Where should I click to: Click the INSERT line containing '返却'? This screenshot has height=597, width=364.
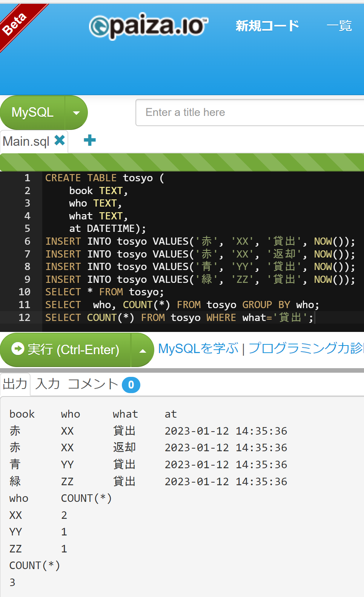point(200,254)
